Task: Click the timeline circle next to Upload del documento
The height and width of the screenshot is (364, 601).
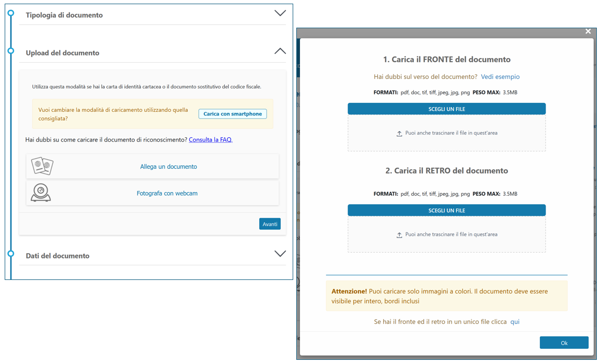Action: point(10,51)
